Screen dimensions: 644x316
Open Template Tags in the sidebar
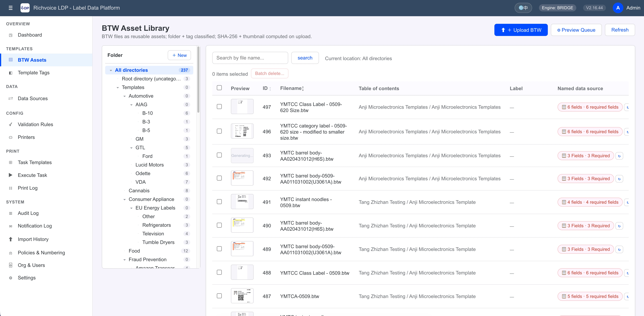click(34, 73)
